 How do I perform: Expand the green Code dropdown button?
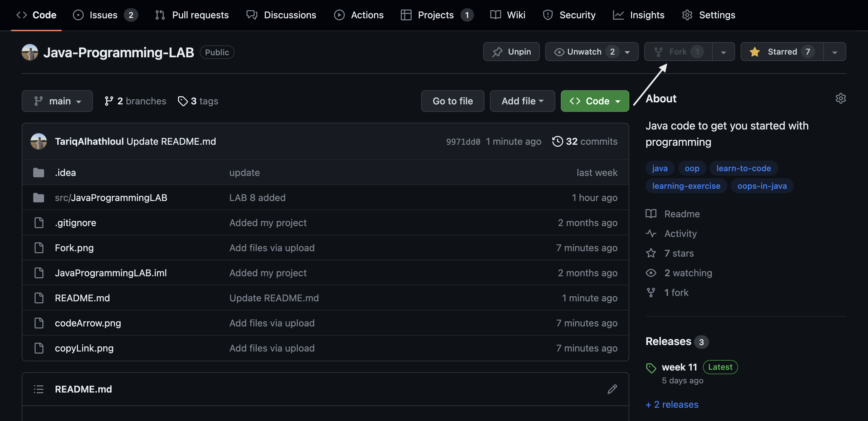595,101
